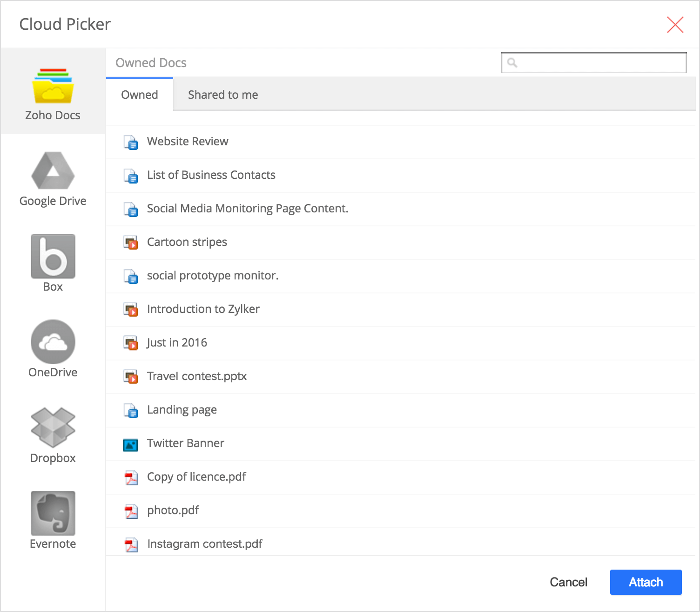Click the 'Google Drive' sidebar label
Viewport: 700px width, 612px height.
[x=53, y=201]
